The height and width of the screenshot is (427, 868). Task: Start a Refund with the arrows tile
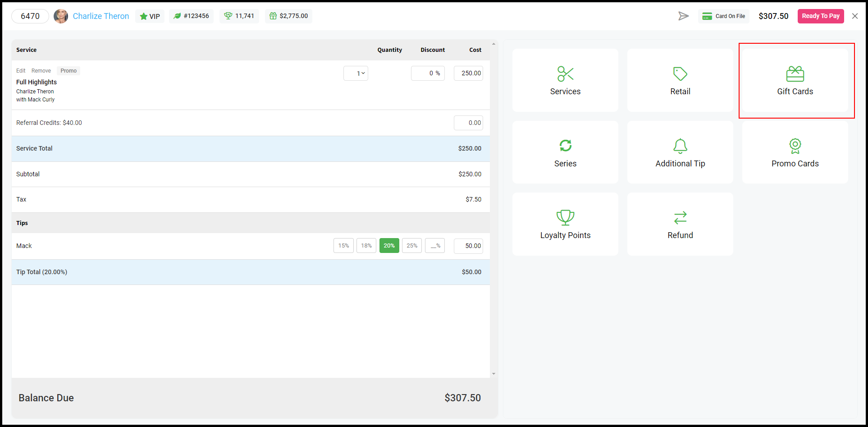pyautogui.click(x=680, y=224)
